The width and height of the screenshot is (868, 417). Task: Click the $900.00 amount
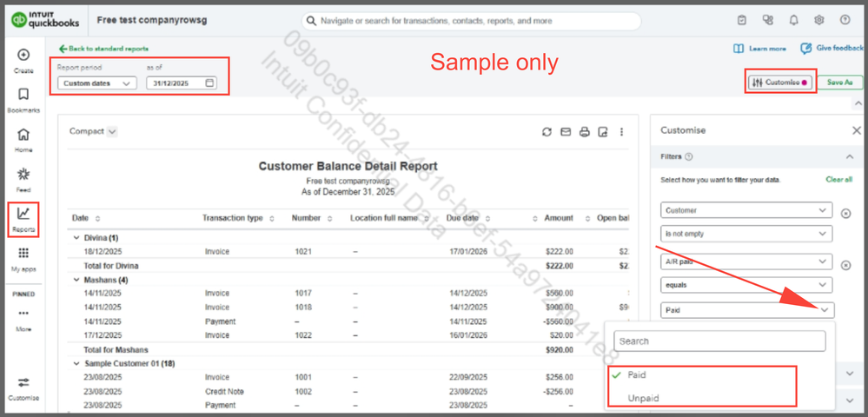coord(558,308)
